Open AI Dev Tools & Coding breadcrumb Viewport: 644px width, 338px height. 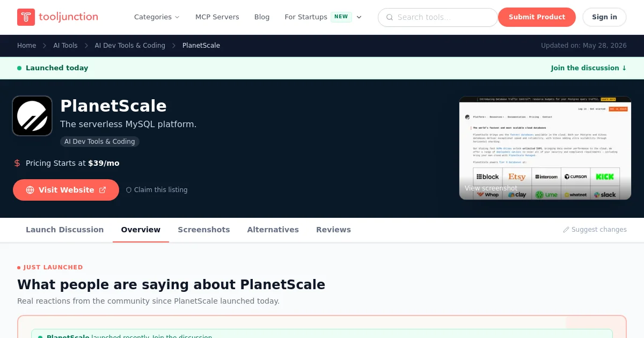pyautogui.click(x=130, y=46)
